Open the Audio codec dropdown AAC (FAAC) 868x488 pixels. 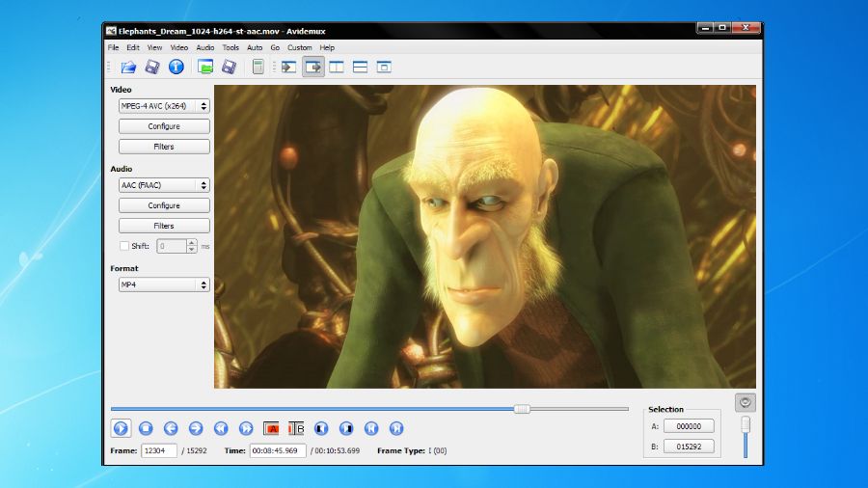tap(164, 185)
